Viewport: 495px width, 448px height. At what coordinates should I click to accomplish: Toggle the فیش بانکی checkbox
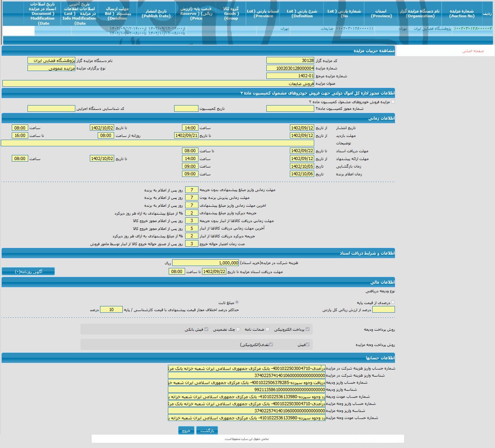206,329
